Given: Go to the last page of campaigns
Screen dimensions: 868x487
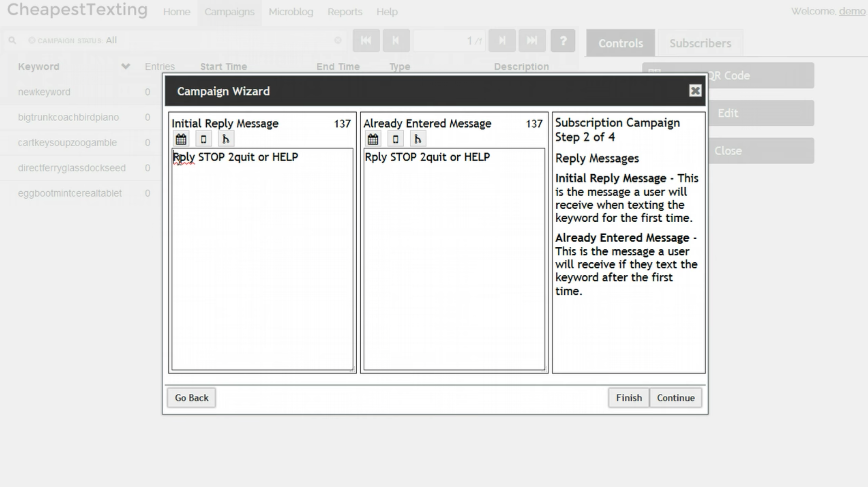Looking at the screenshot, I should [x=532, y=41].
